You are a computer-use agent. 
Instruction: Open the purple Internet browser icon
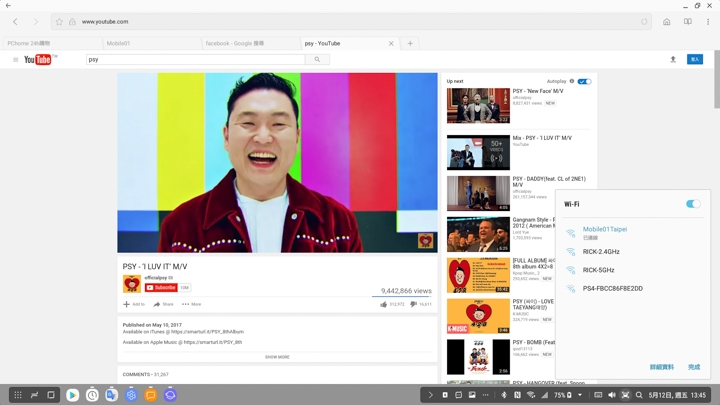pyautogui.click(x=170, y=395)
